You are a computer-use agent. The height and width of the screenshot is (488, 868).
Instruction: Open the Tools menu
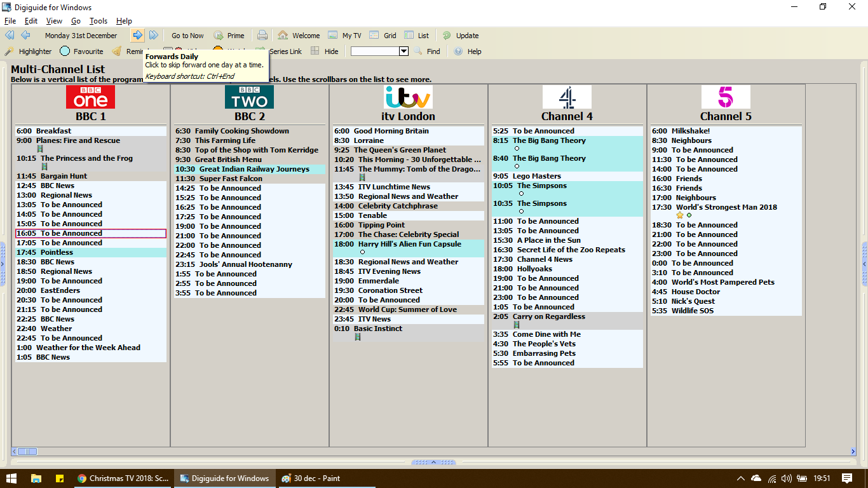pos(98,21)
